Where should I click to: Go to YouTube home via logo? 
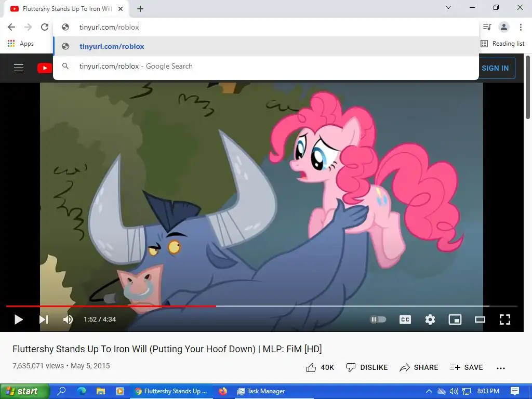[45, 68]
